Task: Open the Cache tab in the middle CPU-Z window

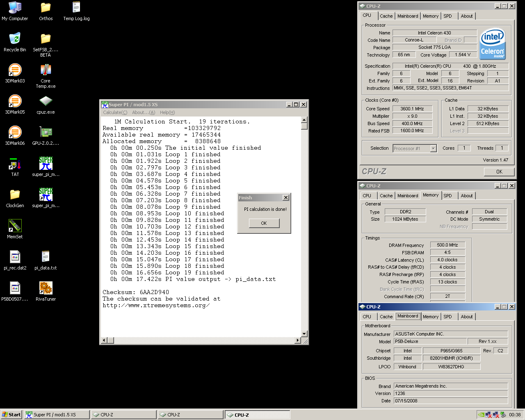Action: pos(386,196)
